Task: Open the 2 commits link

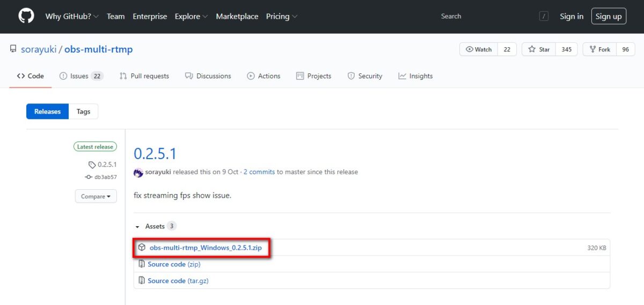Action: pos(259,172)
